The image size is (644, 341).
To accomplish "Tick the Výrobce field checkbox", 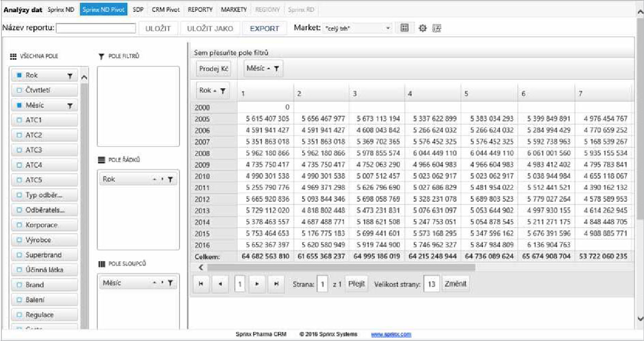I will (x=19, y=240).
